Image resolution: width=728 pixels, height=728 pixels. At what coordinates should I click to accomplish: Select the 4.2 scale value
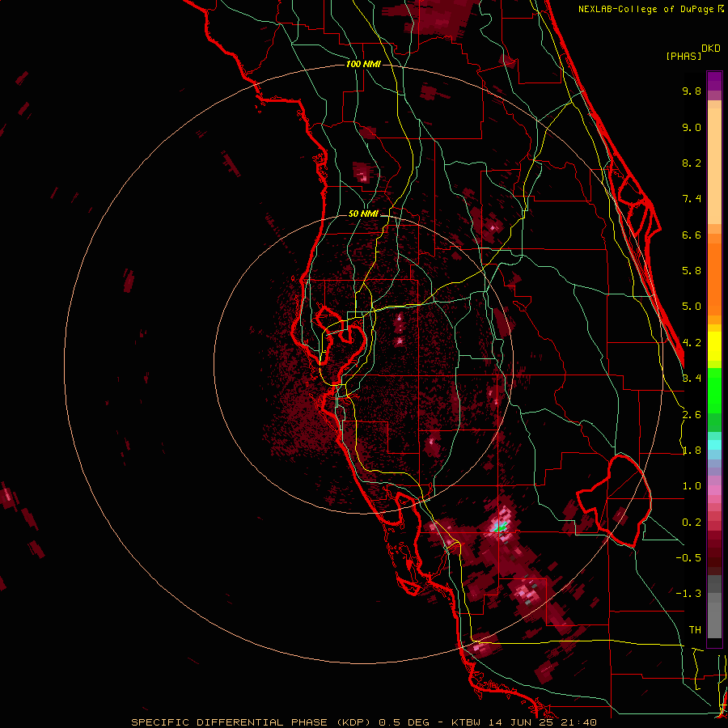pyautogui.click(x=692, y=343)
